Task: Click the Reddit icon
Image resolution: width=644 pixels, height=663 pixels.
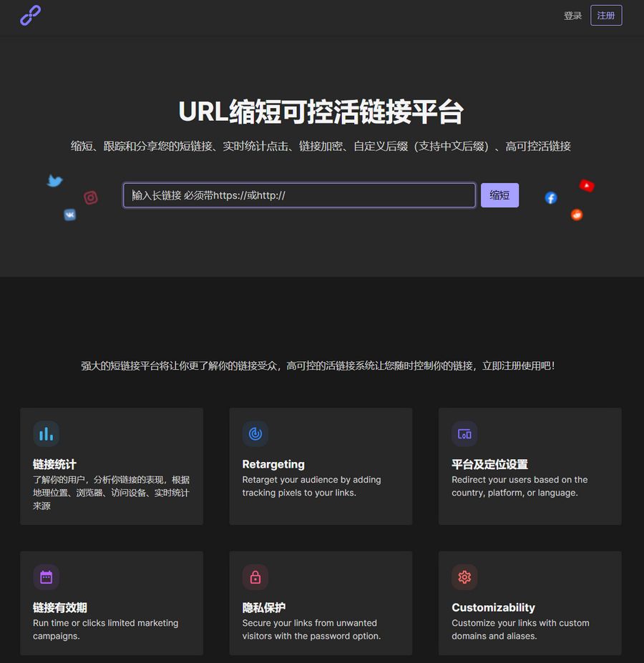Action: (x=577, y=215)
